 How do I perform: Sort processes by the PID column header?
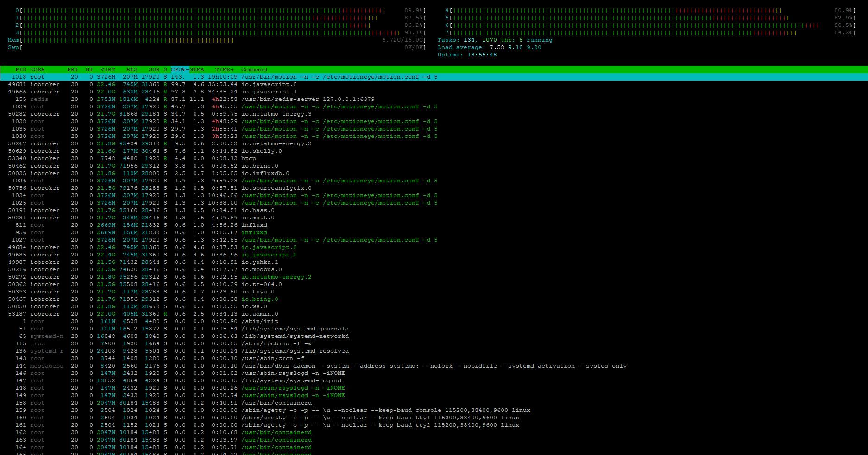pyautogui.click(x=21, y=69)
